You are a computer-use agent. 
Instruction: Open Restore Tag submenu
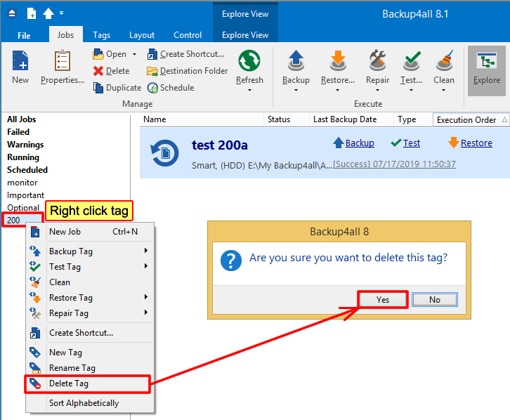tap(90, 298)
